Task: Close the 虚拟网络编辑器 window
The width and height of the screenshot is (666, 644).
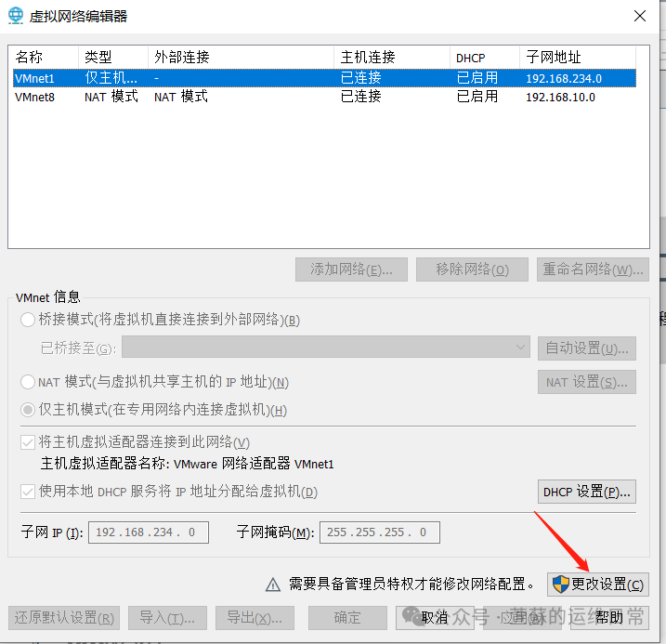Action: coord(640,16)
